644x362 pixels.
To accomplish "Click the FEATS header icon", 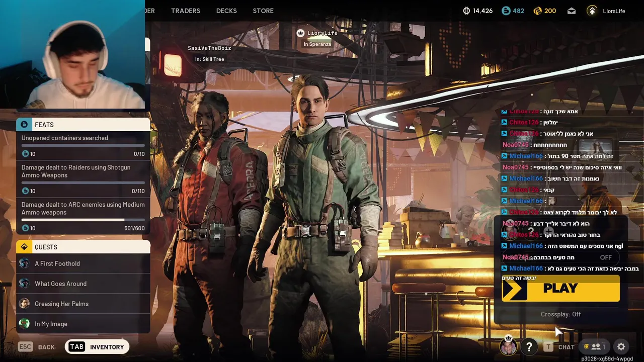I will [x=24, y=124].
